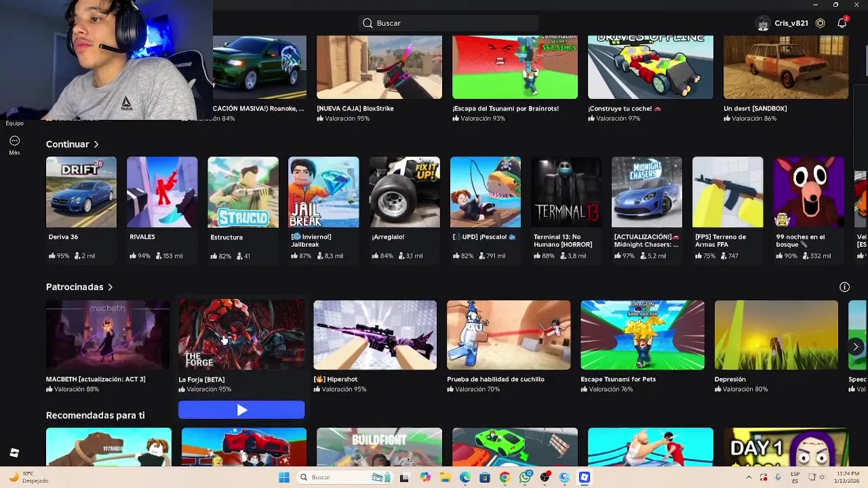Image resolution: width=868 pixels, height=488 pixels.
Task: Show next sponsored games with right arrow
Action: pos(856,347)
